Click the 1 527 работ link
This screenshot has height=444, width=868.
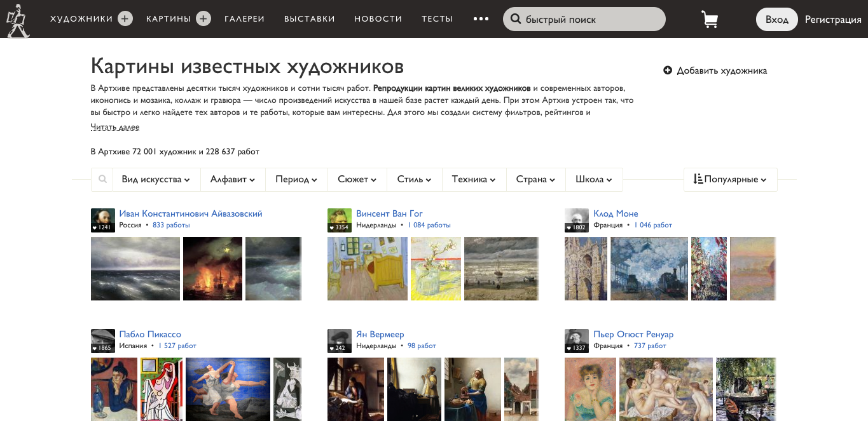177,346
